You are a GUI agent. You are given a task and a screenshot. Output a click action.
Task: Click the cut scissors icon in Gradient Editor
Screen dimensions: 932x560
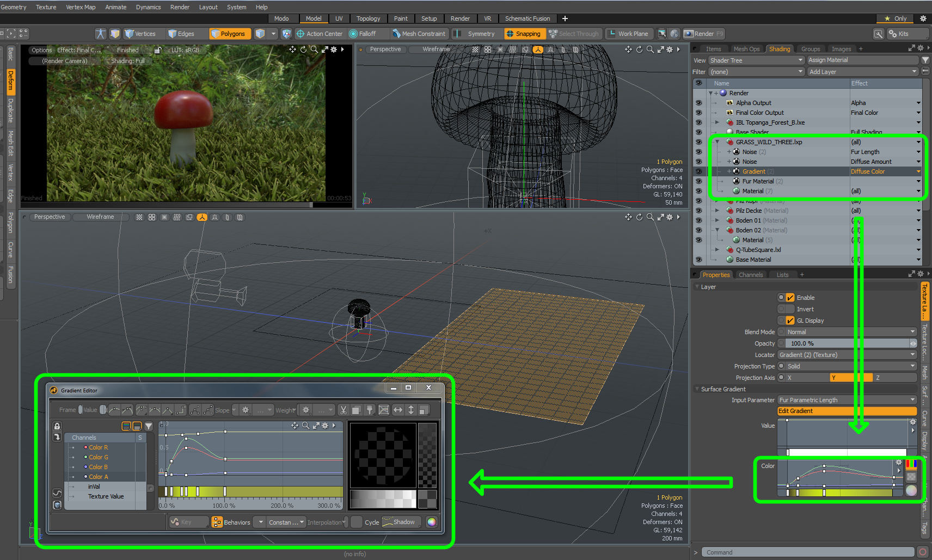point(343,410)
